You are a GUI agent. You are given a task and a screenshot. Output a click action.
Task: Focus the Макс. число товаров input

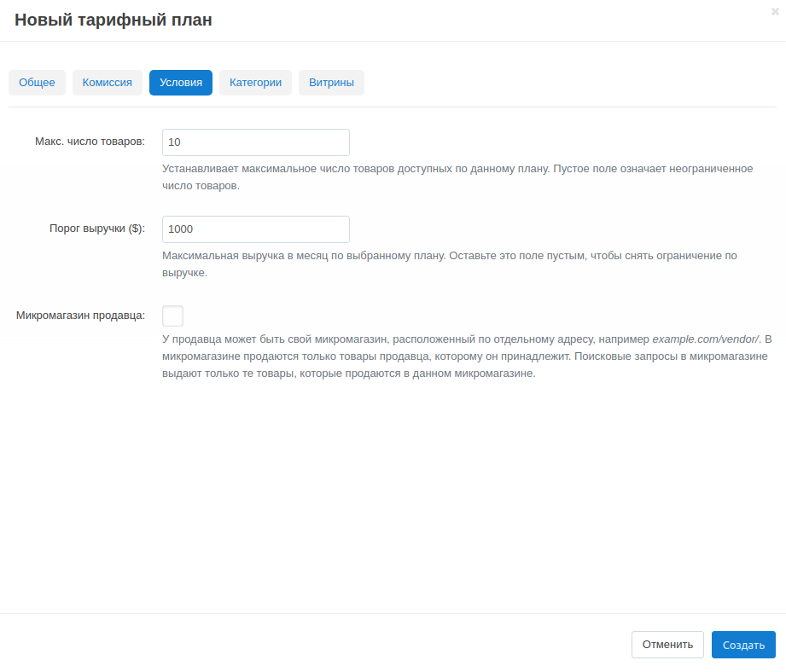click(256, 142)
